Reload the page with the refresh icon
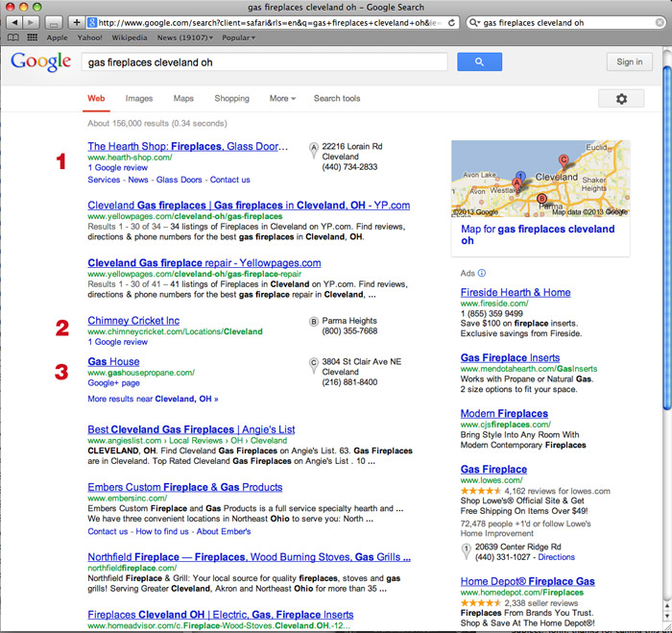 451,23
